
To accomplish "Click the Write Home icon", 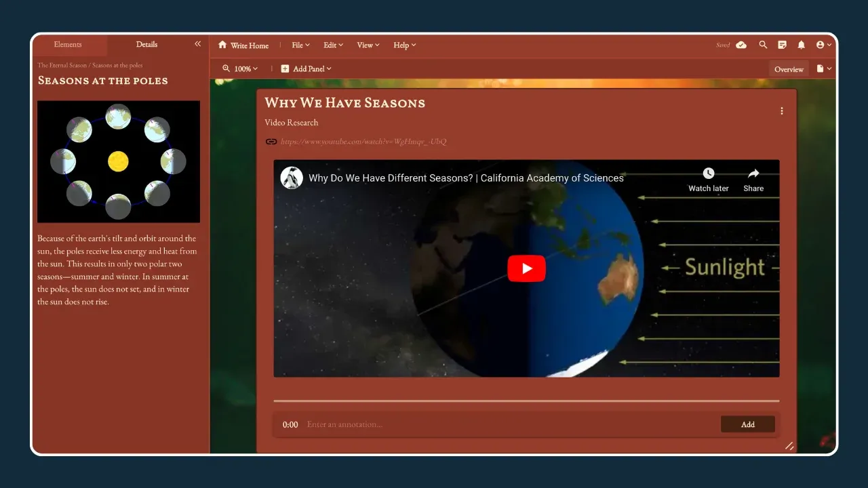I will point(222,45).
